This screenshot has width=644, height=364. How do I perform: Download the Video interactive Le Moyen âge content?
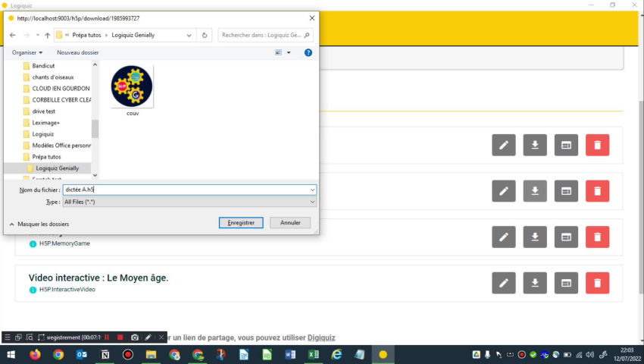pos(535,284)
